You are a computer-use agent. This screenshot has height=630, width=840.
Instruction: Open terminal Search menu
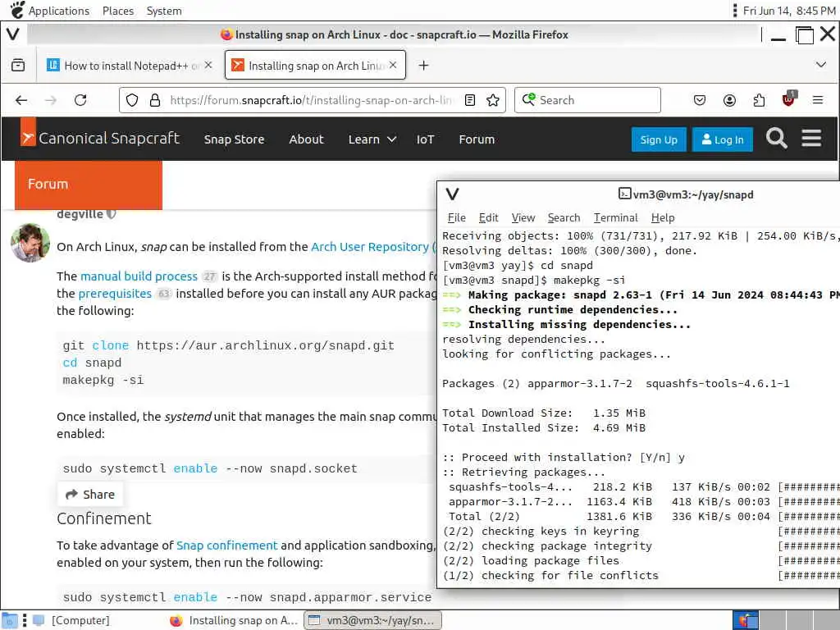click(x=564, y=217)
